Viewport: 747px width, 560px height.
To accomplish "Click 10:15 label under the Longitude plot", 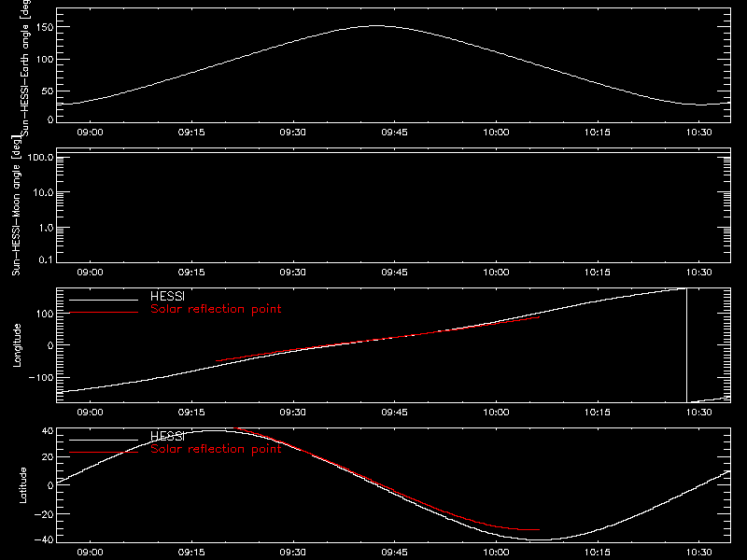I will pos(598,412).
